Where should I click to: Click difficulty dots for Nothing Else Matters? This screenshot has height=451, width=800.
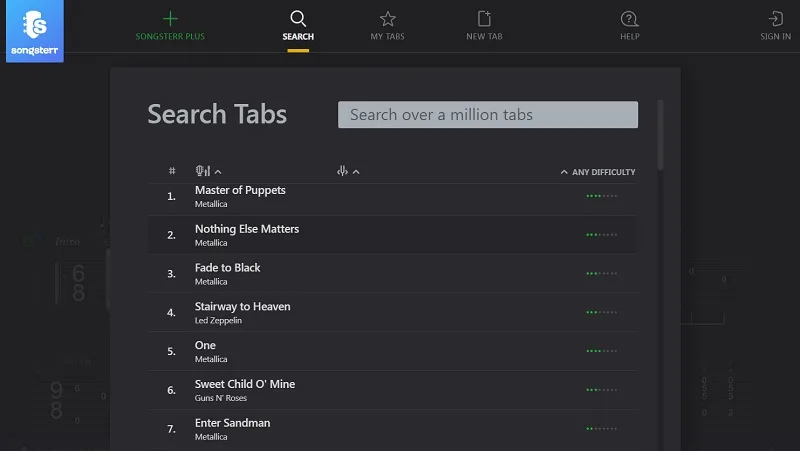pos(602,235)
